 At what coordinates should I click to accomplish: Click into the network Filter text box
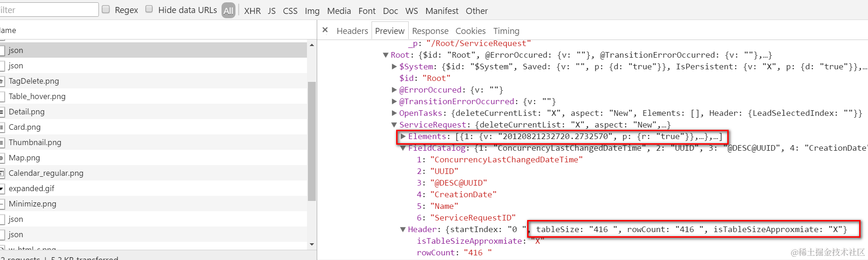49,10
